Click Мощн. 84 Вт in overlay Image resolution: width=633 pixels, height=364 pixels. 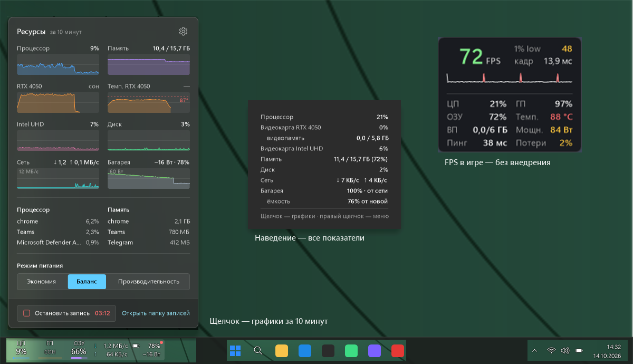click(x=544, y=130)
